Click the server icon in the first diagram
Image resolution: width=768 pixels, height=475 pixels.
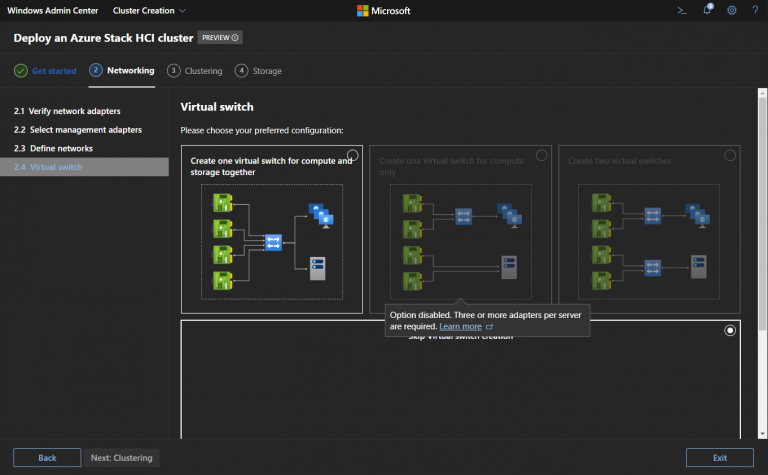point(317,268)
